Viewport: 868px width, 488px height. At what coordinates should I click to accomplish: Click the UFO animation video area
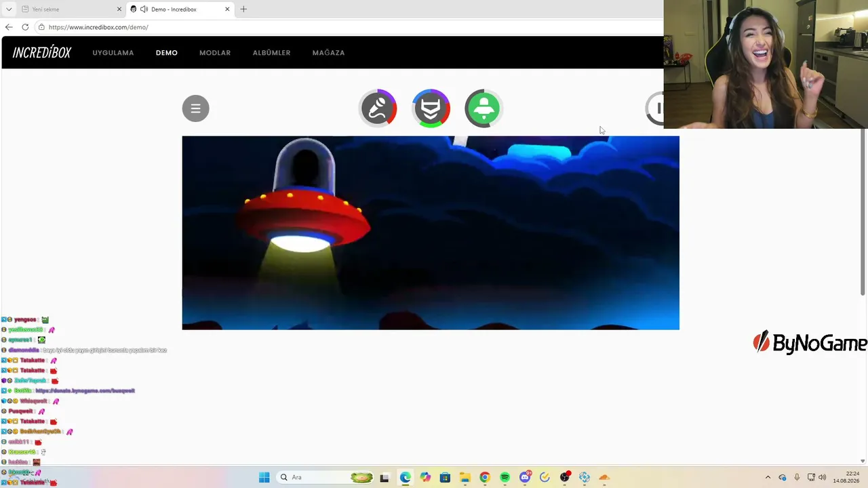431,233
